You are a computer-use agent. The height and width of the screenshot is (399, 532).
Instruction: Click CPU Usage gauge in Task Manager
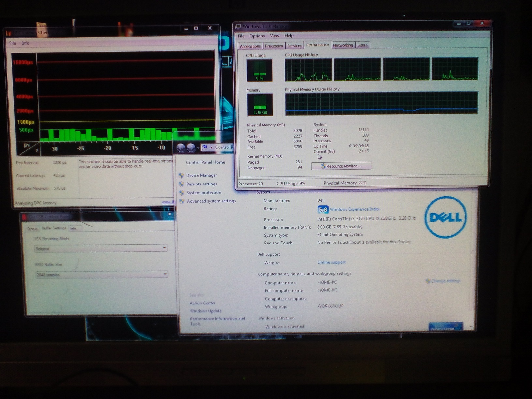tap(259, 70)
